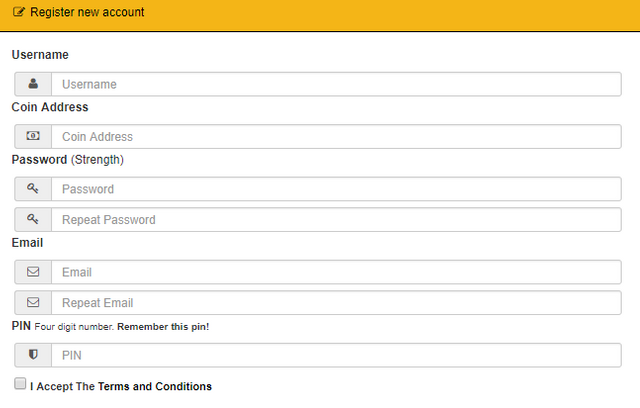Click the envelope icon beside Repeat Email
This screenshot has height=408, width=640.
33,302
